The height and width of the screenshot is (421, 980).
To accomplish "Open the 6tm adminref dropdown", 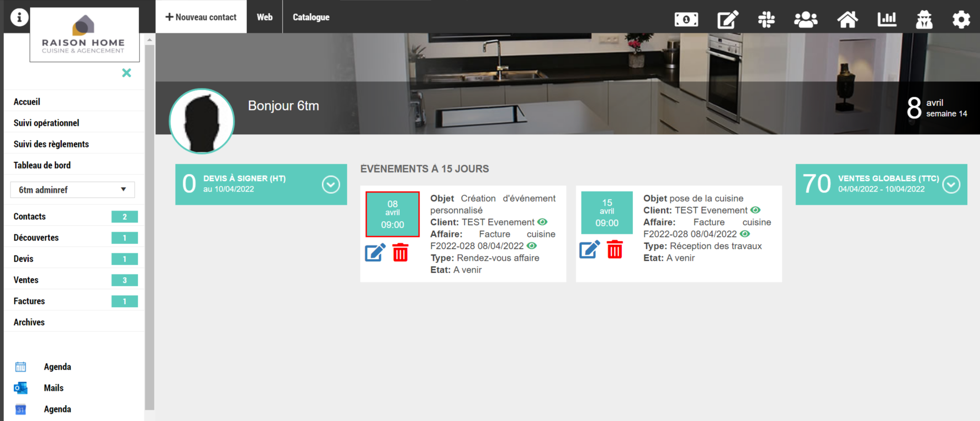I will (x=72, y=190).
